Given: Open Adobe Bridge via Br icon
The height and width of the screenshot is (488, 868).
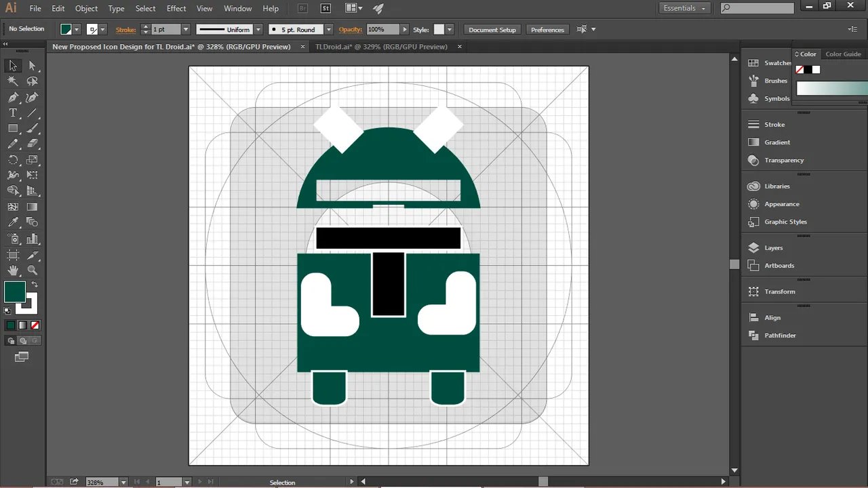Looking at the screenshot, I should 303,9.
